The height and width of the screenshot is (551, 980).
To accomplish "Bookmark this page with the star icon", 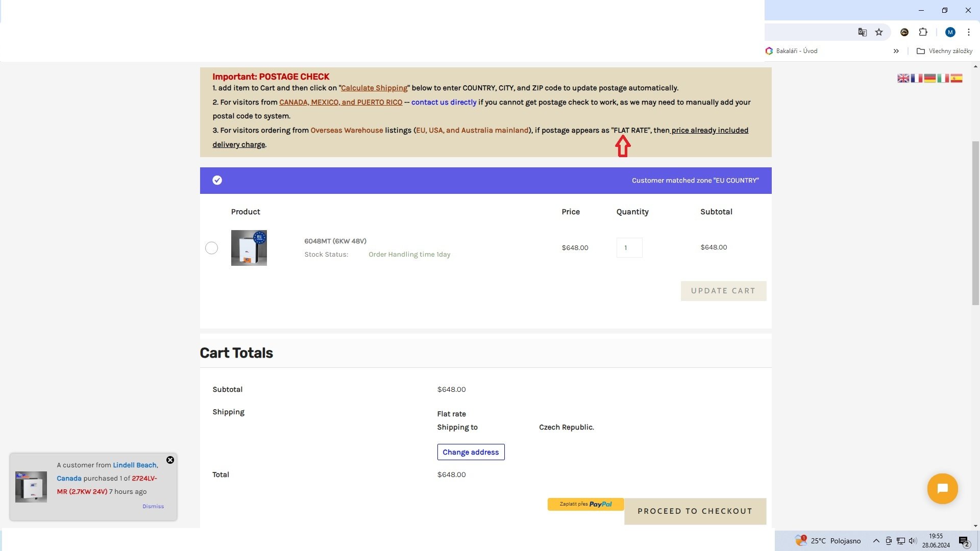I will (879, 32).
